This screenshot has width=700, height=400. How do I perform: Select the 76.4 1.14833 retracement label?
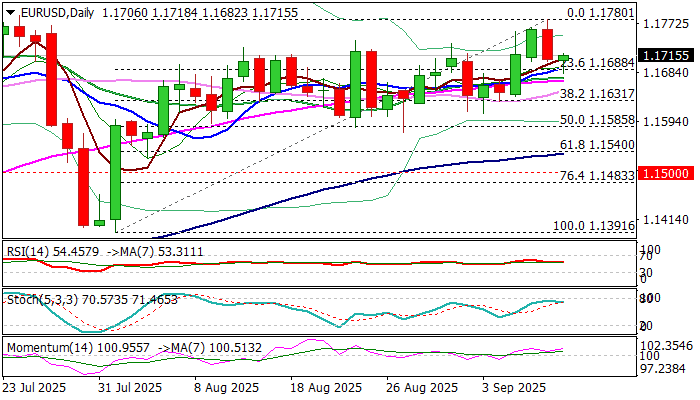[597, 176]
